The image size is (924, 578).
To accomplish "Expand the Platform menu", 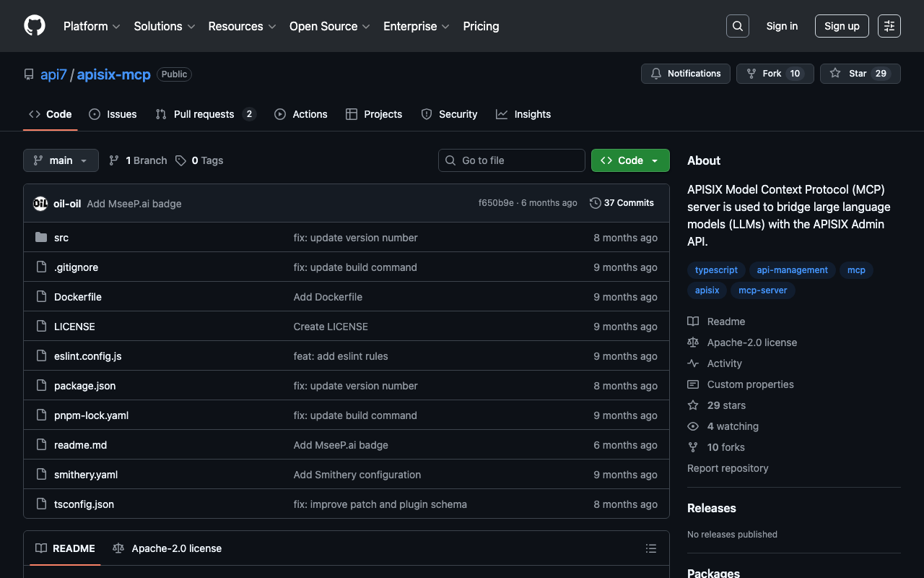I will (92, 26).
